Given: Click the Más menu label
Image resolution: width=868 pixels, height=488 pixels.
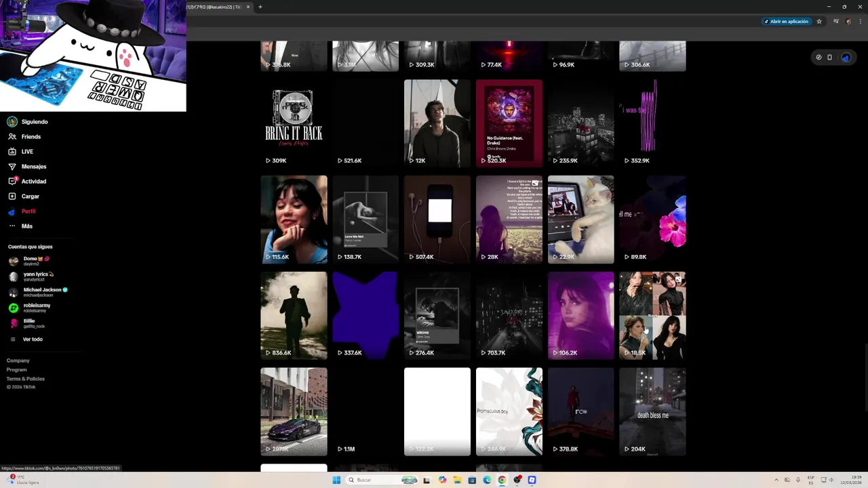Looking at the screenshot, I should point(27,226).
